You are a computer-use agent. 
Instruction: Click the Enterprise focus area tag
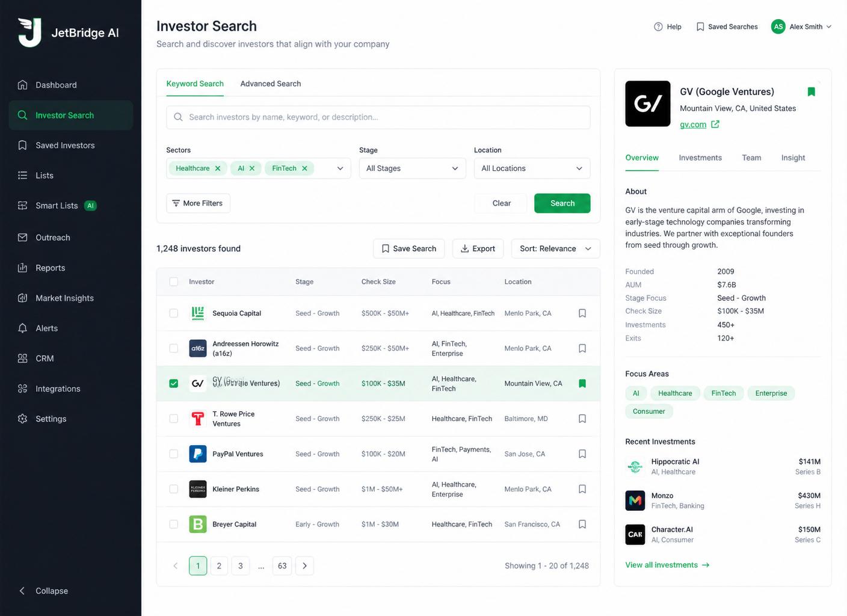(771, 393)
